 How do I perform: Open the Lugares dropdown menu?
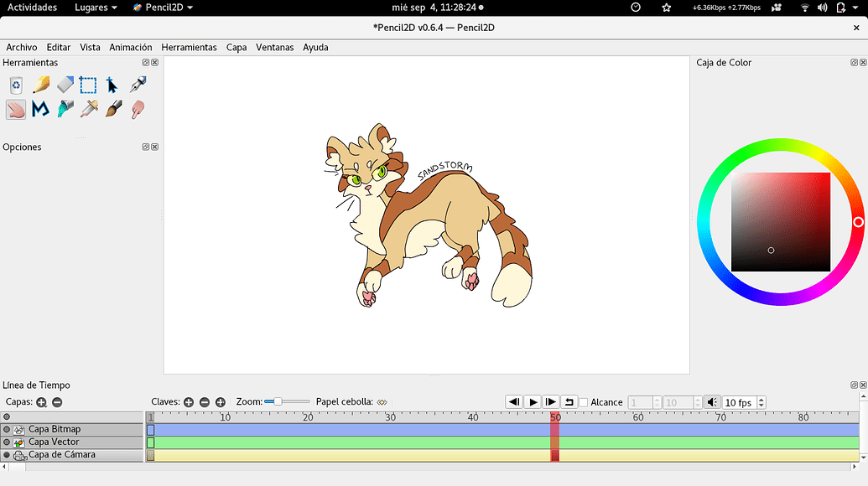[96, 8]
